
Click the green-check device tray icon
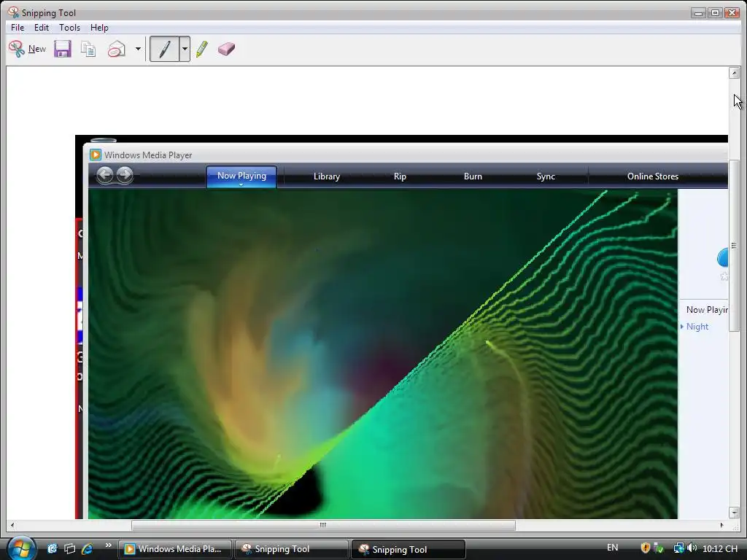[x=659, y=548]
